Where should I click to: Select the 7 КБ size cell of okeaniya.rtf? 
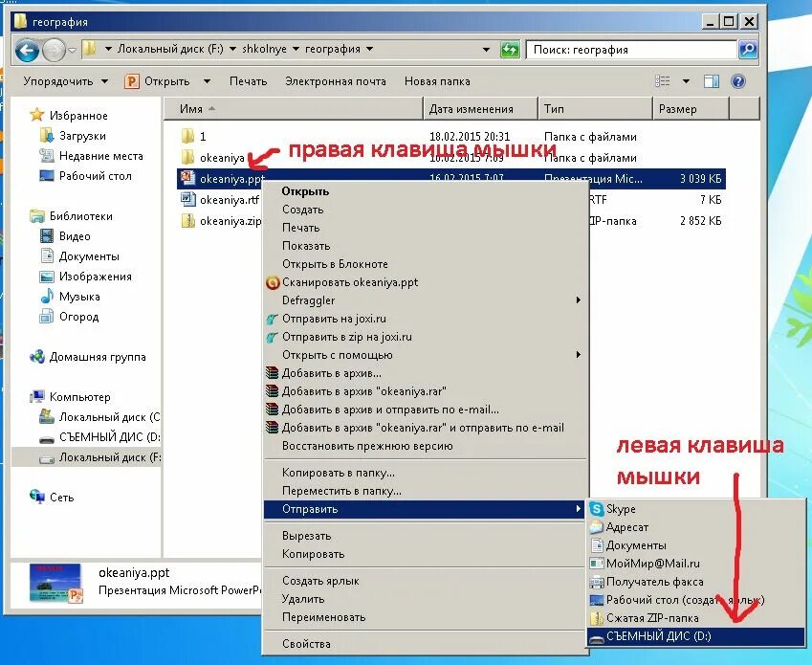(x=711, y=199)
